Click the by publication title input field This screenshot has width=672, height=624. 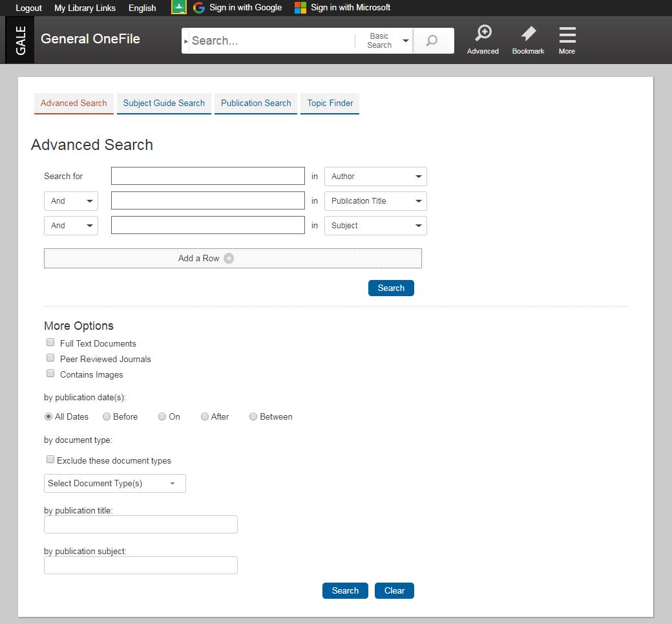(x=140, y=524)
